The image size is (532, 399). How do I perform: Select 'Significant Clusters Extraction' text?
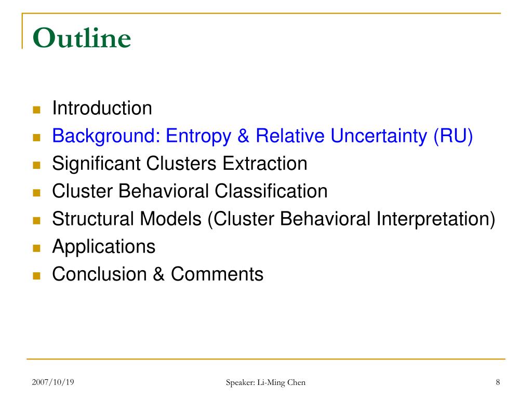[x=180, y=164]
